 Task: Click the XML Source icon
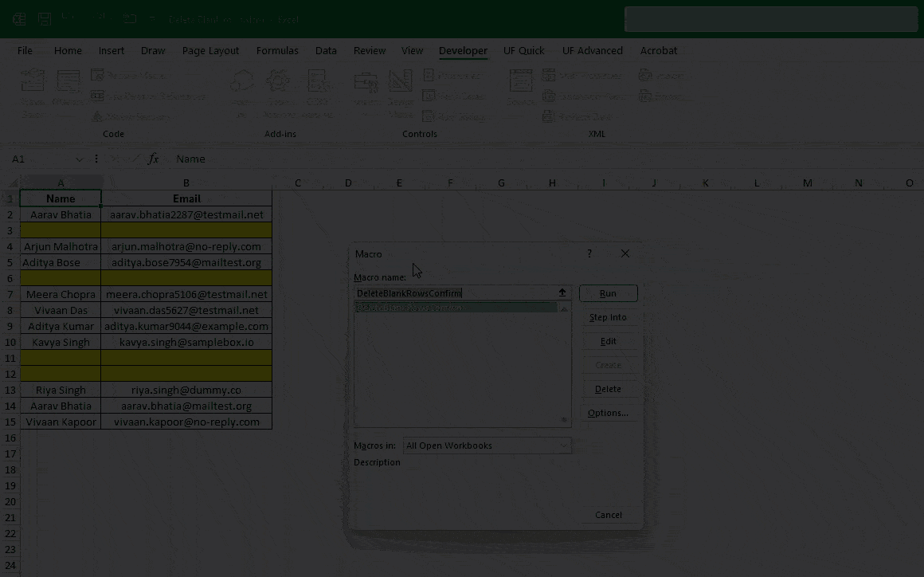click(521, 84)
